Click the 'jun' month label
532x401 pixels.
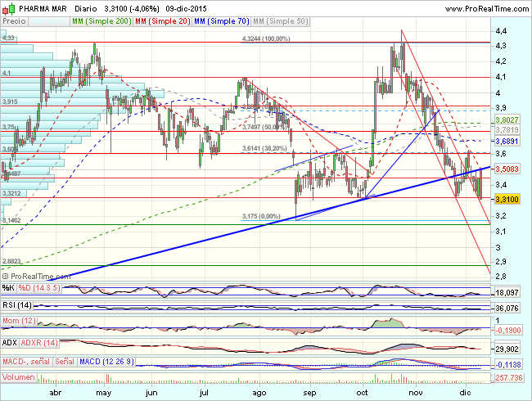(151, 393)
